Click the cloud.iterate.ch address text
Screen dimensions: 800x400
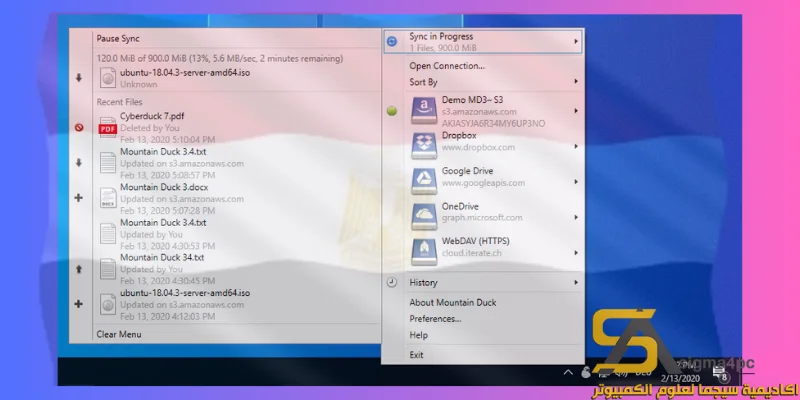click(471, 253)
